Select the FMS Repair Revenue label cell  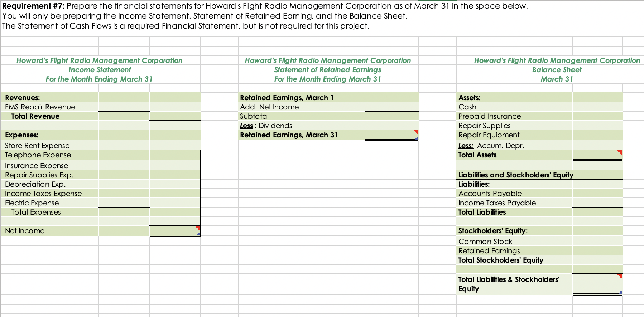50,107
